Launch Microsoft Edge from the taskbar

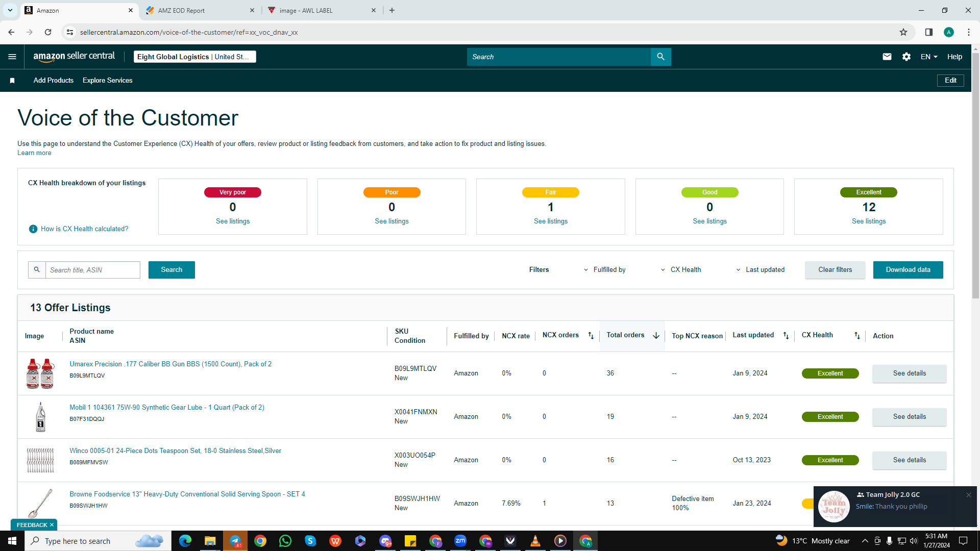coord(185,541)
